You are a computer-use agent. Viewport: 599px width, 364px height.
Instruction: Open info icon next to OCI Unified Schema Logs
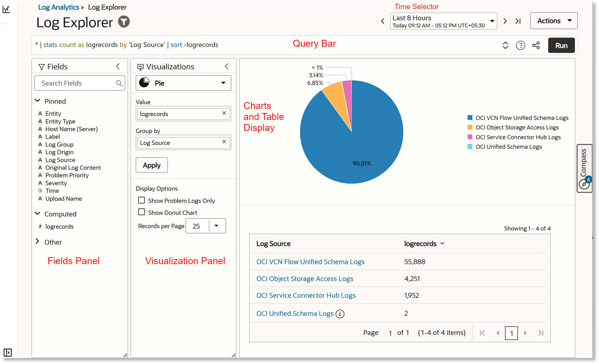click(340, 314)
